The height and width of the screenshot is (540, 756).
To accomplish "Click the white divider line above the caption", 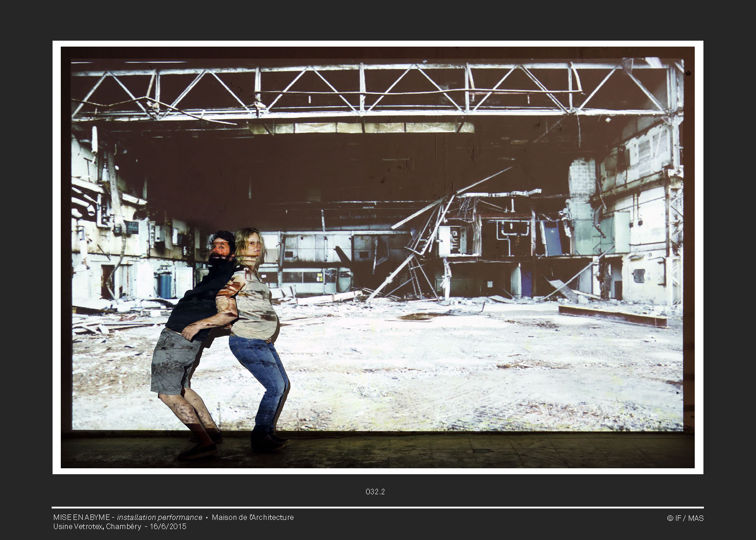I will 378,507.
